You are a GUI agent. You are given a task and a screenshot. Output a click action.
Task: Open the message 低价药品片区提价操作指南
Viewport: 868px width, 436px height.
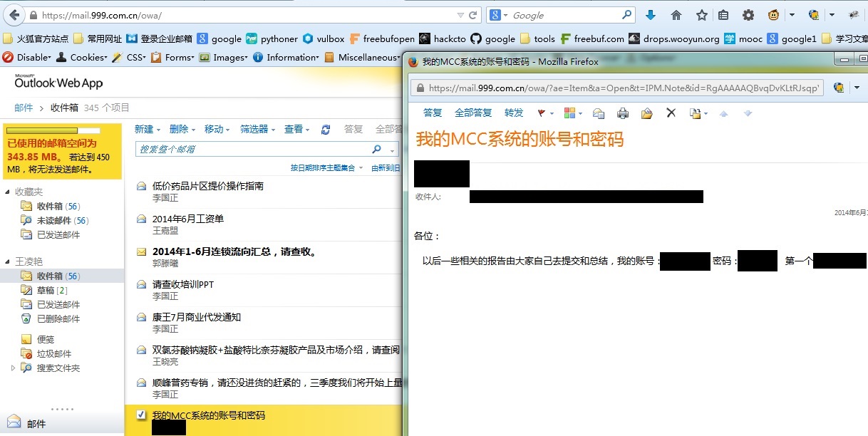pyautogui.click(x=208, y=186)
